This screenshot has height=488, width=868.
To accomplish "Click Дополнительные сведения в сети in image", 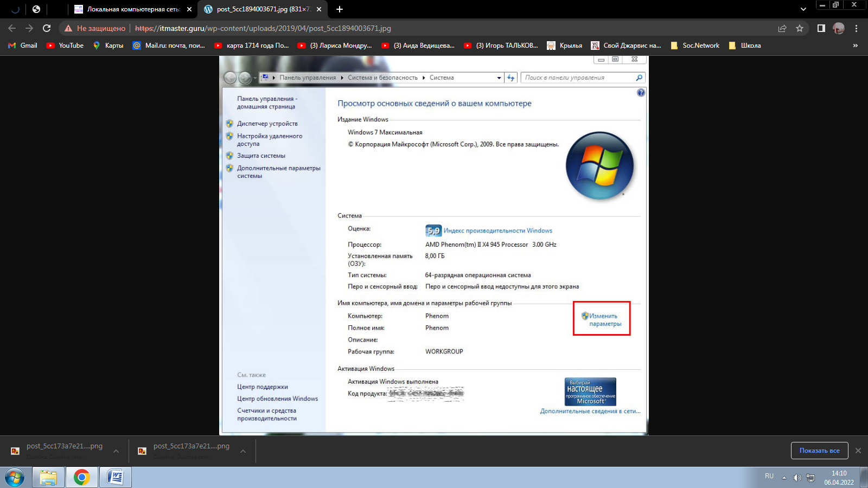I will click(x=590, y=411).
